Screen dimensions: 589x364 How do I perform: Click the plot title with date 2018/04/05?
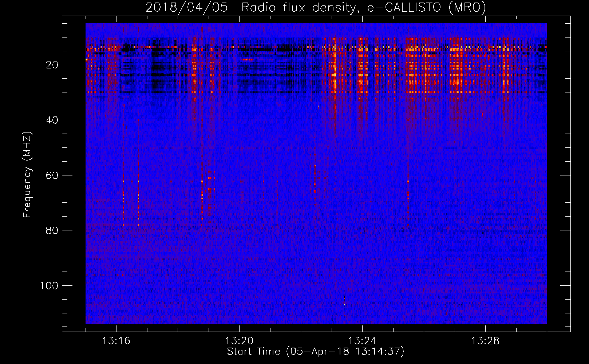316,7
